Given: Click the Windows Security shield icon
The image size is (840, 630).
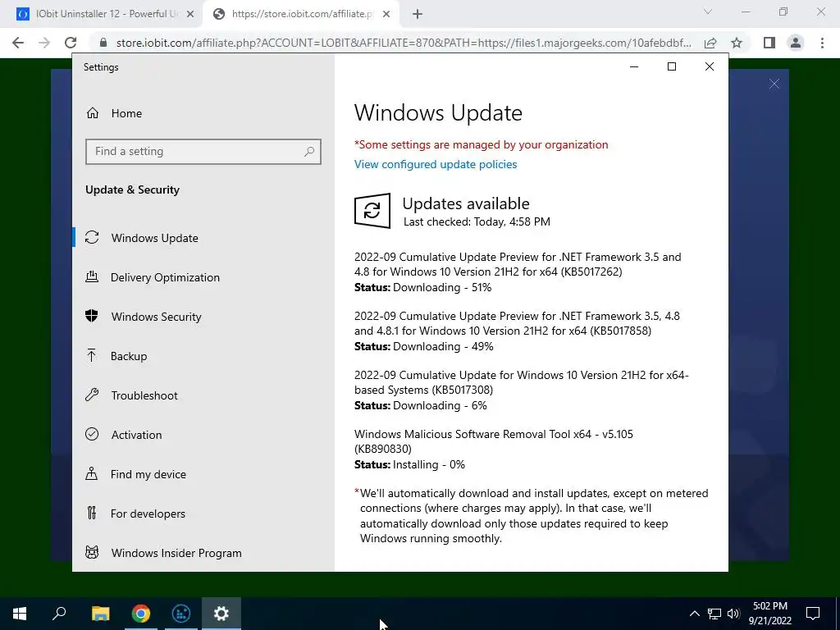Looking at the screenshot, I should click(x=92, y=316).
